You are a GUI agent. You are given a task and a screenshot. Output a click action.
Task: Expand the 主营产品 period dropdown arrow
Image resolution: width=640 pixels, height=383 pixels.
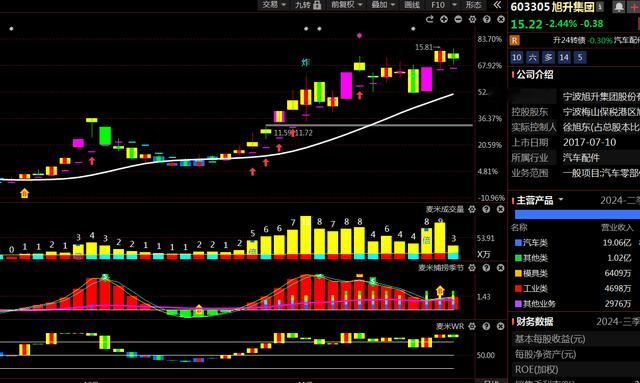coord(561,200)
